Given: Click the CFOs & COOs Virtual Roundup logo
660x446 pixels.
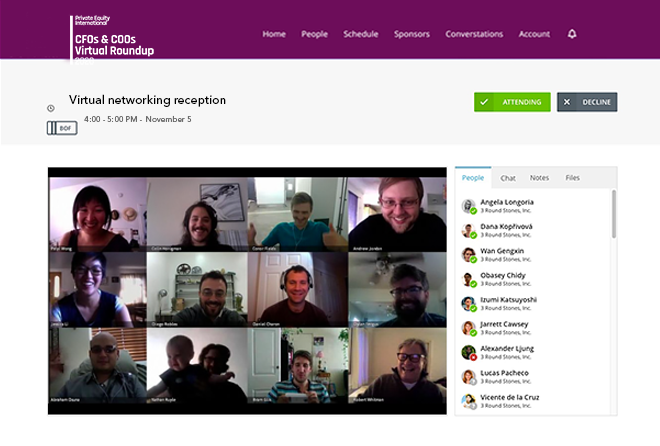Looking at the screenshot, I should [112, 38].
